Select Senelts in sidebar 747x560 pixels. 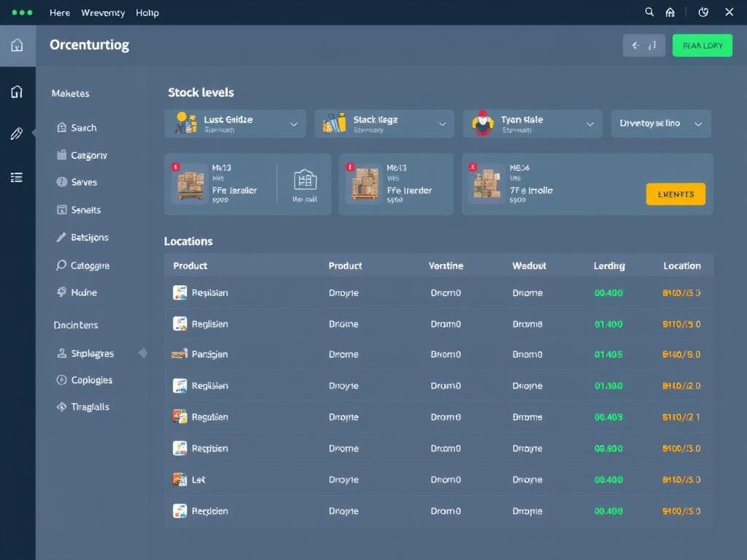tap(86, 210)
